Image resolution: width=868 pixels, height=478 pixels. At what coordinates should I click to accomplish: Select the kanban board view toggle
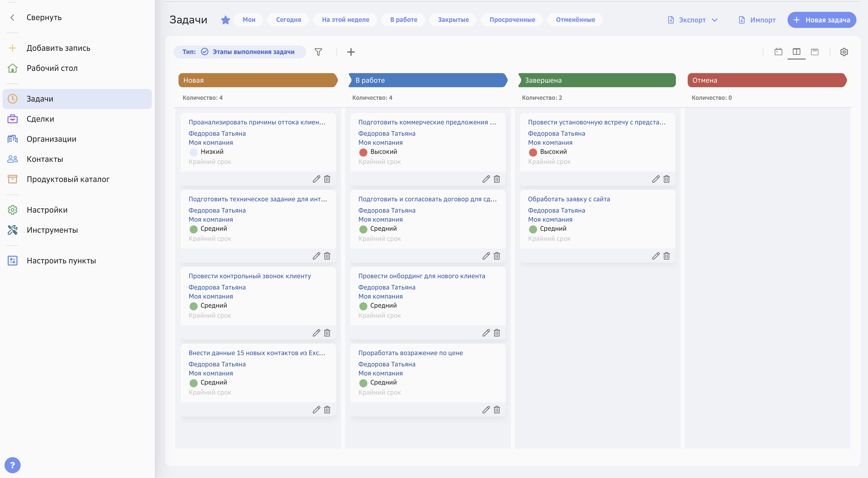(796, 52)
